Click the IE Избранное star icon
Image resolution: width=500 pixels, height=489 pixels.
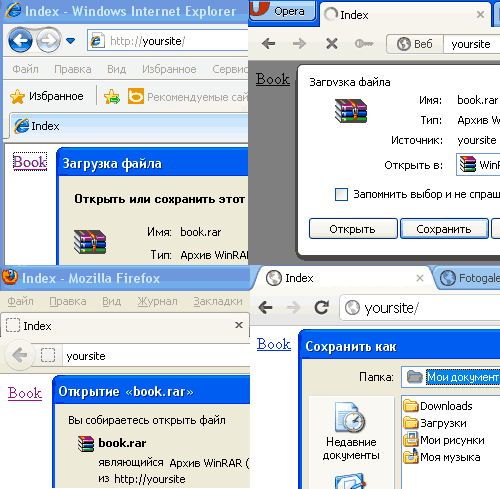tap(17, 97)
